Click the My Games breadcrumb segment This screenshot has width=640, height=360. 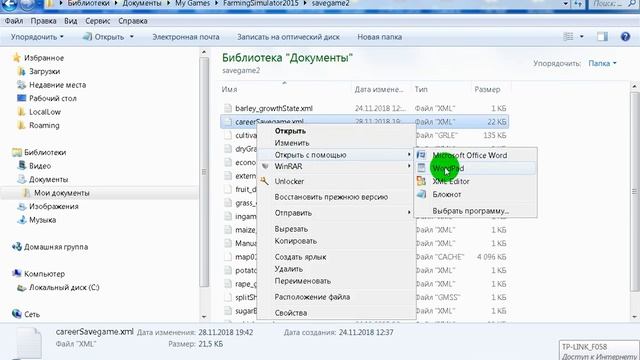(192, 3)
